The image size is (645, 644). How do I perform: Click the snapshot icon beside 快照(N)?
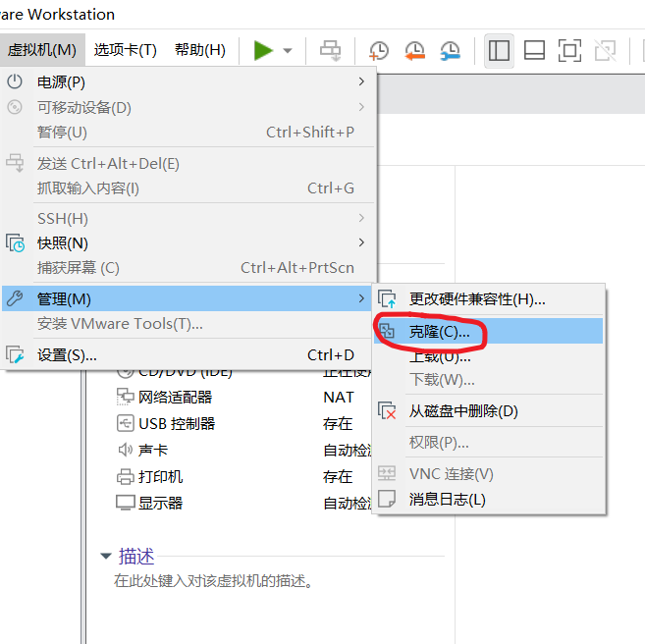coord(16,242)
